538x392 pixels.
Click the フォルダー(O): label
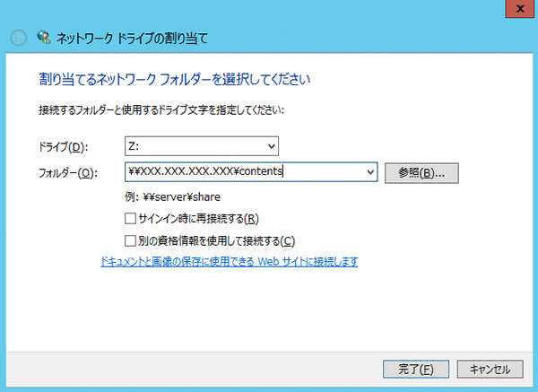click(x=68, y=173)
